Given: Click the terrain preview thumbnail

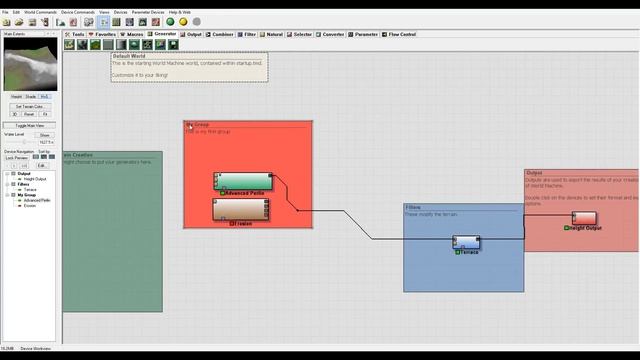Looking at the screenshot, I should [30, 64].
